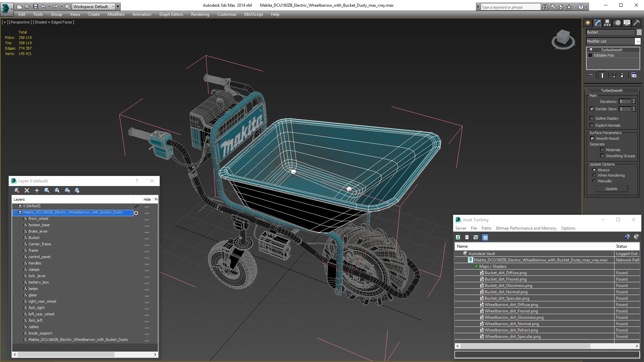Click the Open File folder icon

coord(27,6)
